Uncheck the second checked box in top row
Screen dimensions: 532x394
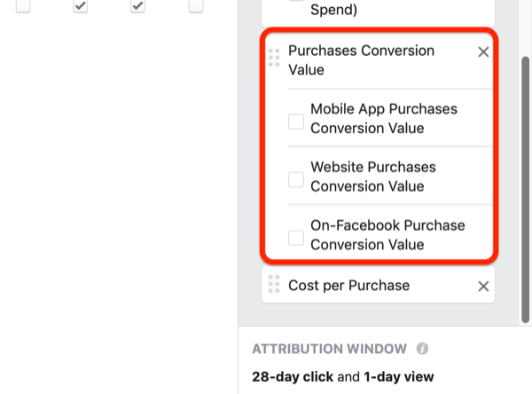coord(137,6)
